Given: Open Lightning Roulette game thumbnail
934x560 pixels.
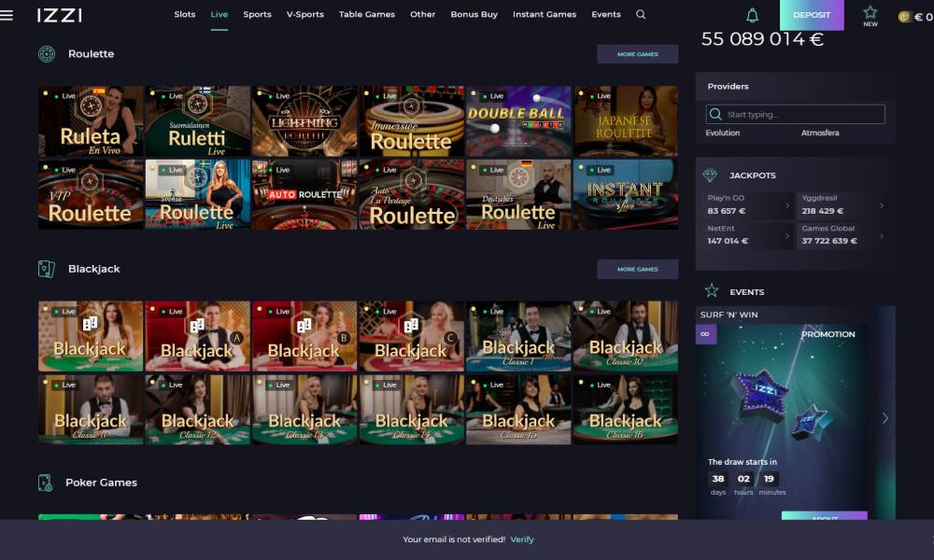Looking at the screenshot, I should click(304, 121).
